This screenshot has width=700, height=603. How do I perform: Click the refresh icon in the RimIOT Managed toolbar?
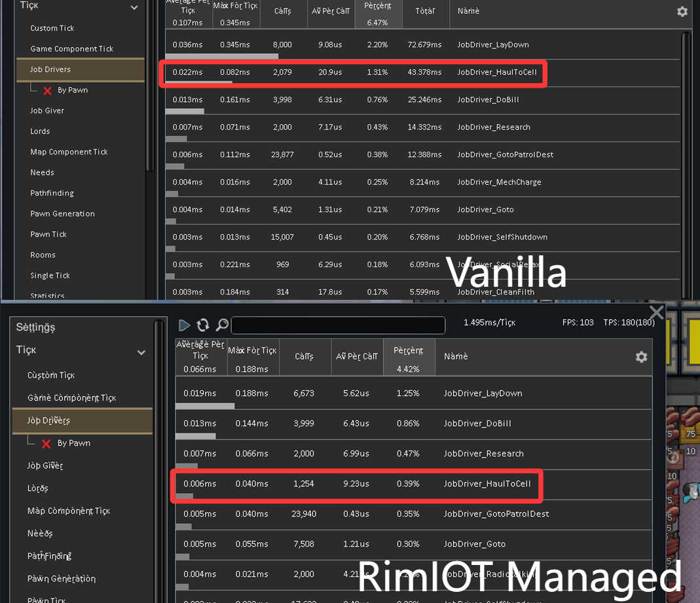203,325
